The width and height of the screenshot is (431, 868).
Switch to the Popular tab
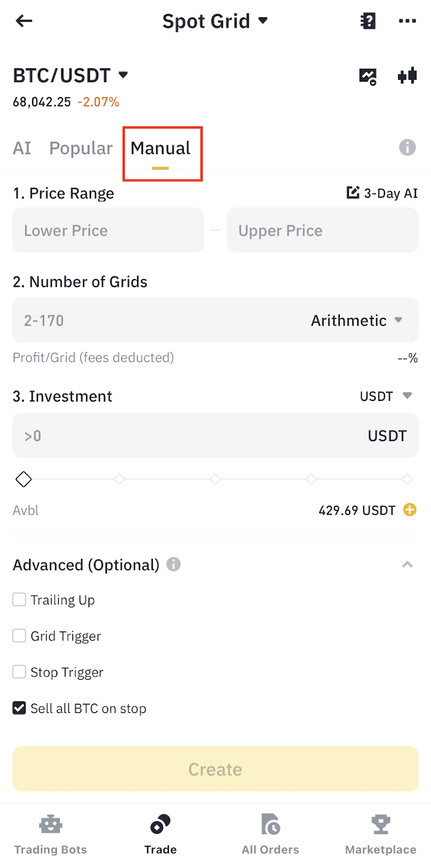tap(81, 148)
